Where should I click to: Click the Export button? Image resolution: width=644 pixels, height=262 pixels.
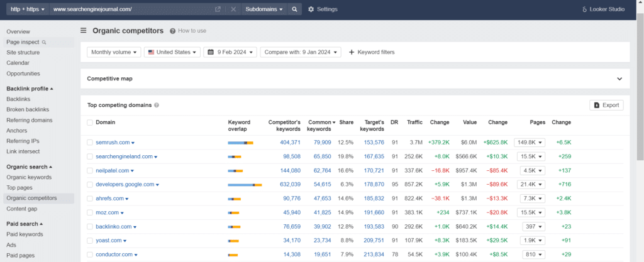606,105
